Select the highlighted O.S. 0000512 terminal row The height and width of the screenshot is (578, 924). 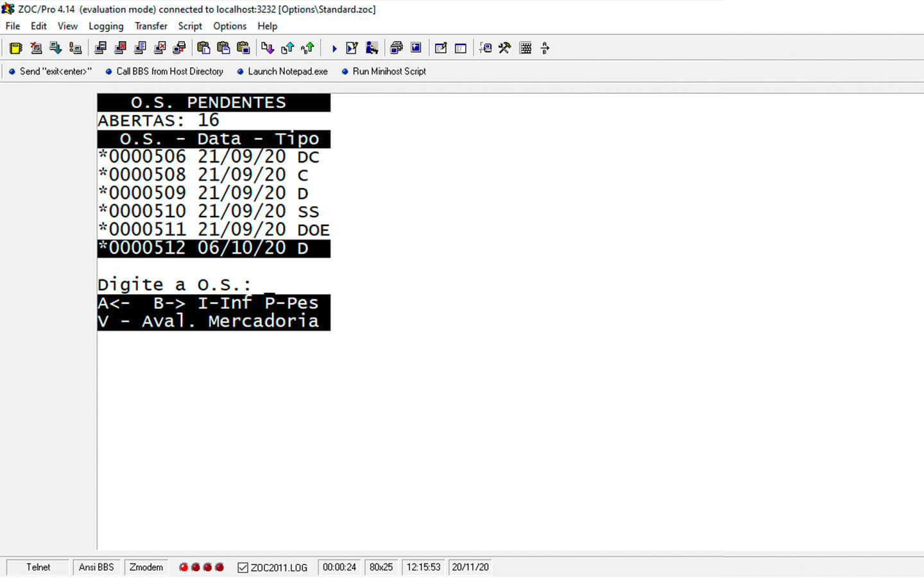[x=213, y=249]
